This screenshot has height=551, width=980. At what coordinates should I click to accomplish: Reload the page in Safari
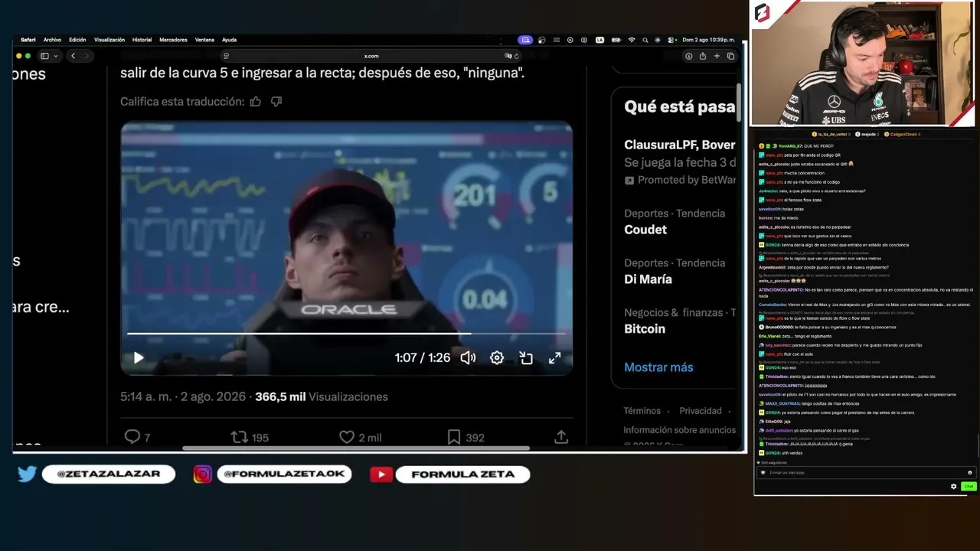coord(517,56)
